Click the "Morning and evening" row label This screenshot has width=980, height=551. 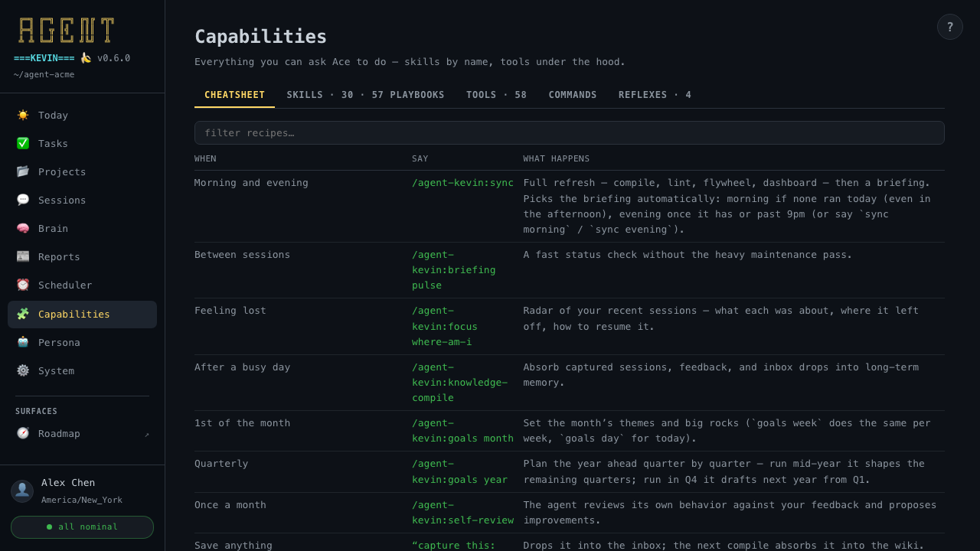click(251, 183)
